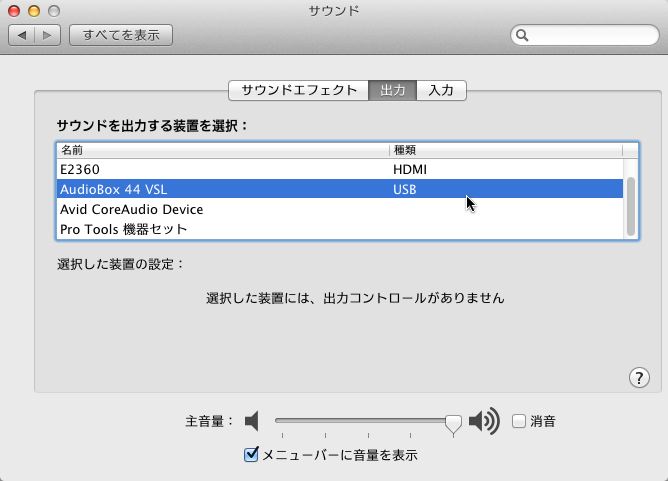Click the low volume speaker icon
This screenshot has width=668, height=481.
(252, 421)
